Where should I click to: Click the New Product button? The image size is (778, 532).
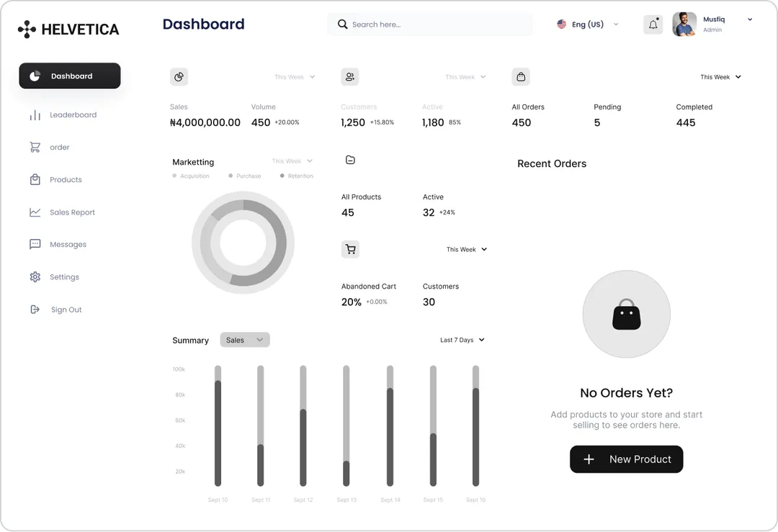click(x=626, y=459)
